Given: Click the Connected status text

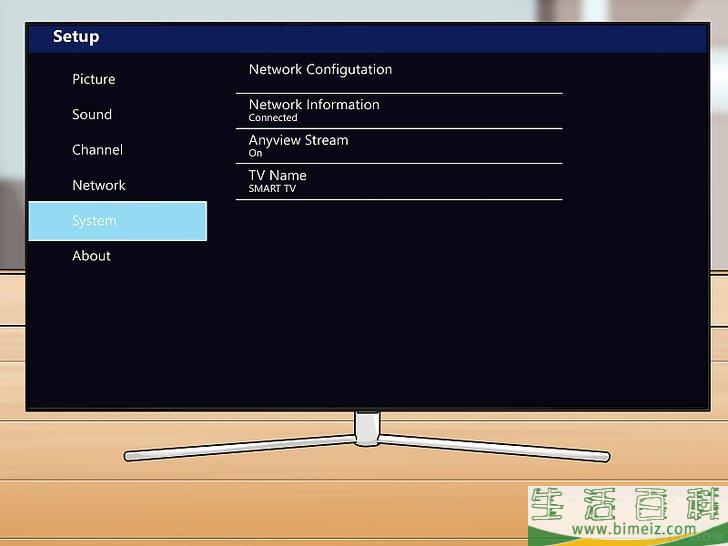Looking at the screenshot, I should (x=273, y=118).
